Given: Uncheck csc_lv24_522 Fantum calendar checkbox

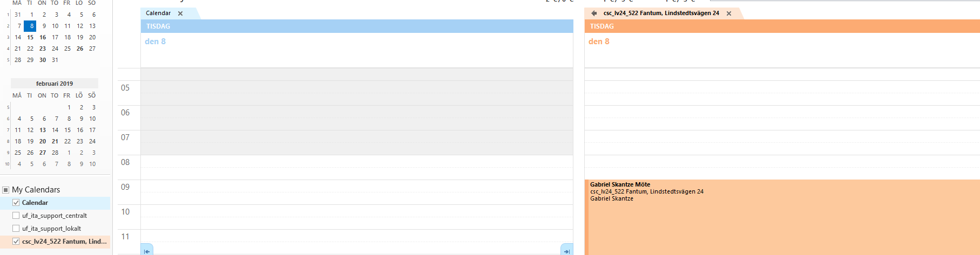Looking at the screenshot, I should pyautogui.click(x=16, y=242).
